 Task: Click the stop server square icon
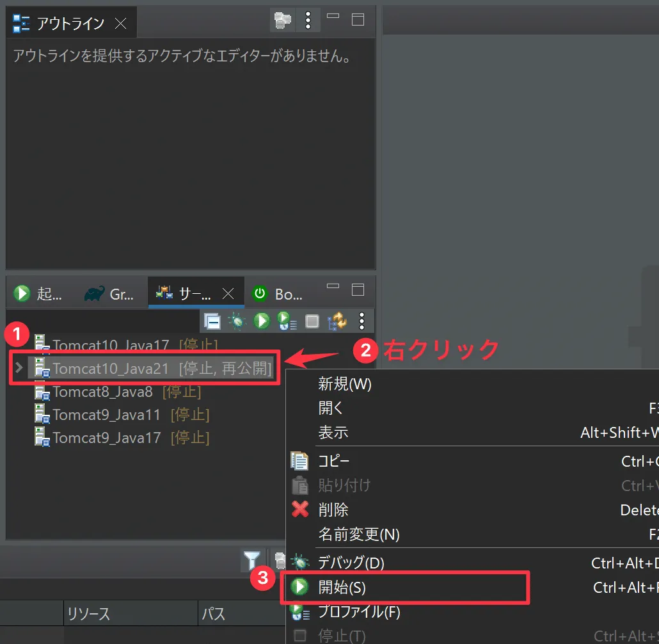(x=312, y=321)
